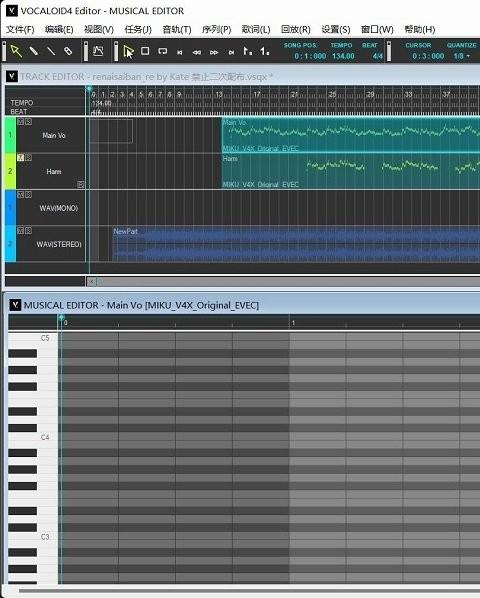Click the yellow-green track 2 color strip

(x=10, y=171)
